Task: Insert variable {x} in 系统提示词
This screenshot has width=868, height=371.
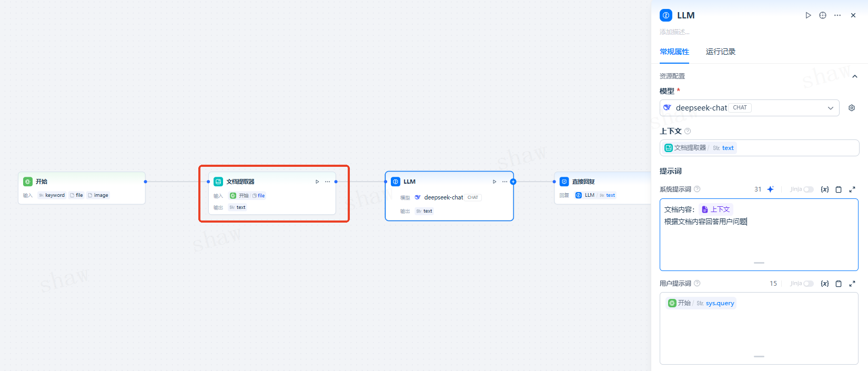Action: click(825, 189)
